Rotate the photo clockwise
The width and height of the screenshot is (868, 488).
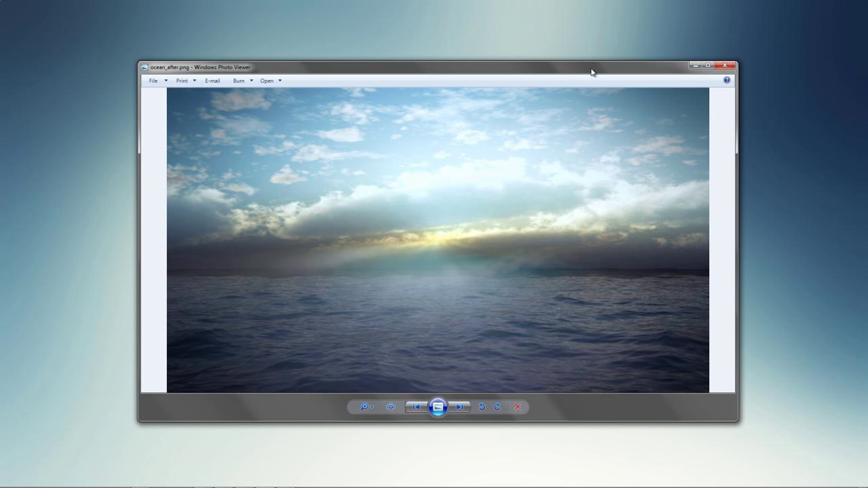pos(497,407)
